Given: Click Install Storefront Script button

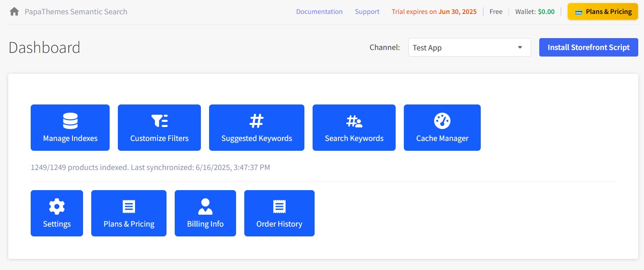Looking at the screenshot, I should click(588, 48).
